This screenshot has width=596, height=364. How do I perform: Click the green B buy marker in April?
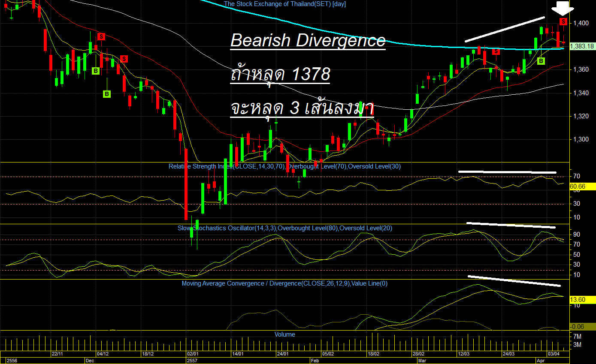(x=541, y=61)
